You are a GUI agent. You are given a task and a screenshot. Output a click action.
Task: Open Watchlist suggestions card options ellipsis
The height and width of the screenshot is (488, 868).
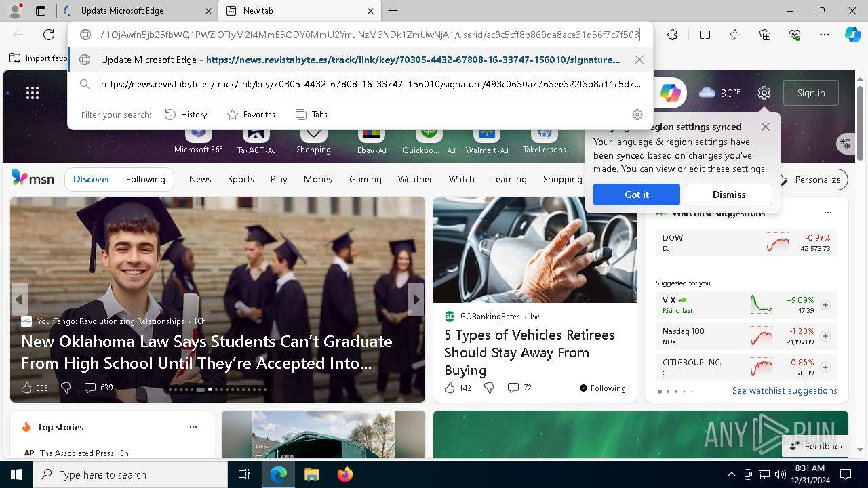click(827, 213)
